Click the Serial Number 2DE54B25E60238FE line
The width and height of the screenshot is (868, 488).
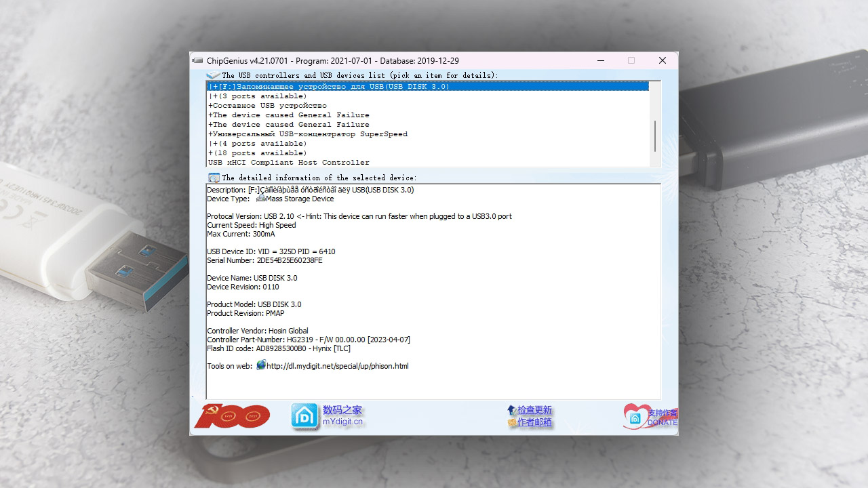[265, 260]
